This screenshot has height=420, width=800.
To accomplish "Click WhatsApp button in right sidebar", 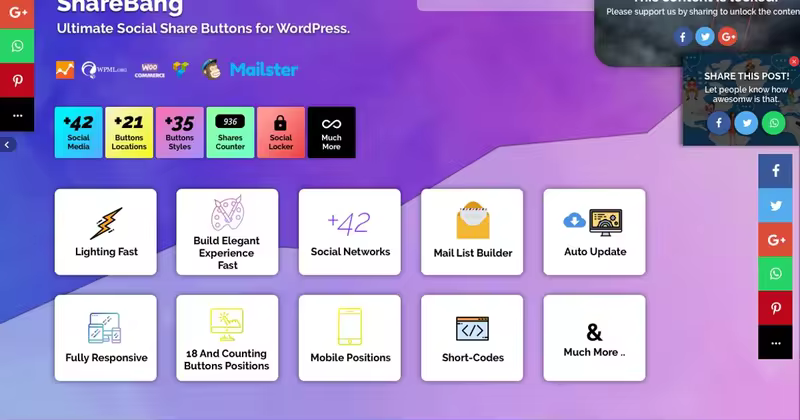I will point(776,274).
